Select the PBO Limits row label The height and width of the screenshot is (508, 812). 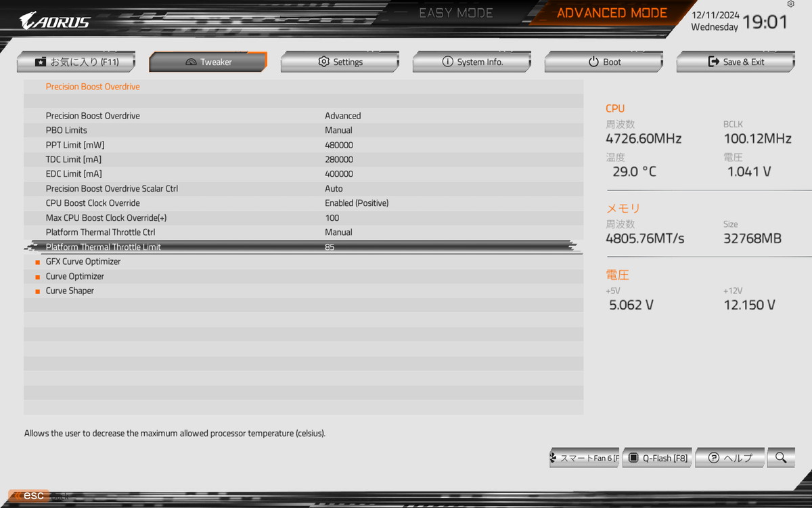[x=66, y=130]
